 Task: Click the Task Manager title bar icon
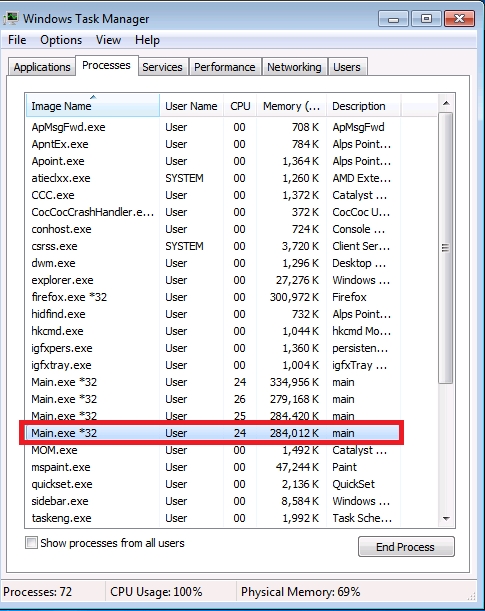[x=11, y=18]
